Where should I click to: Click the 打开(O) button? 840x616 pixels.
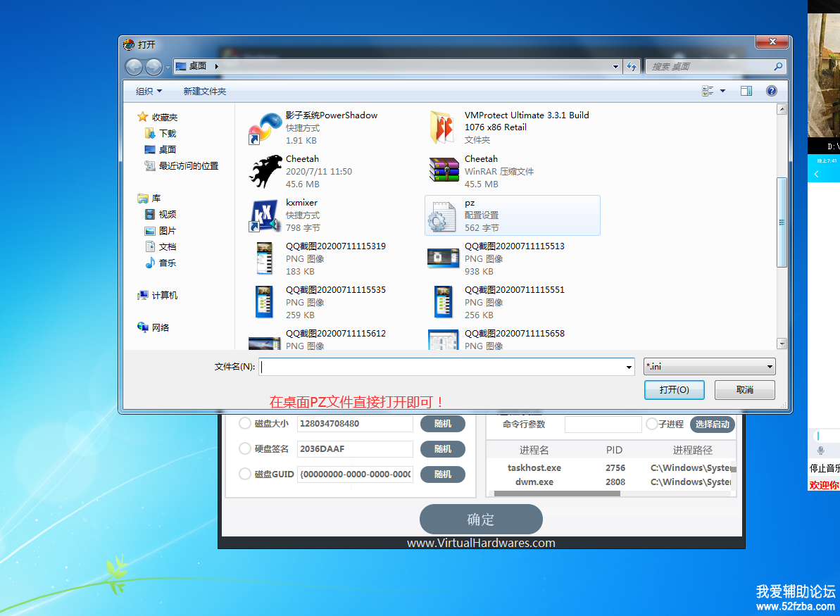[674, 390]
